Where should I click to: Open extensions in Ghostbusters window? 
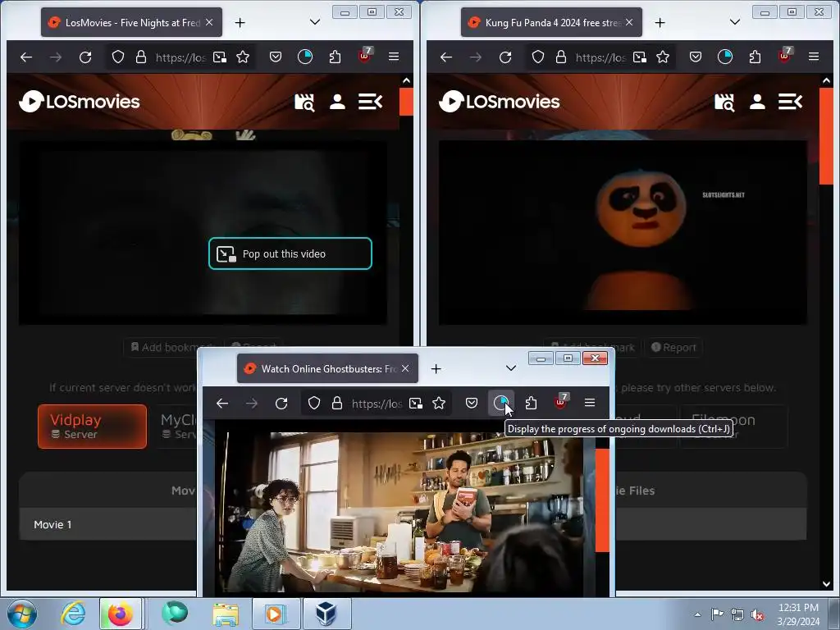click(531, 403)
